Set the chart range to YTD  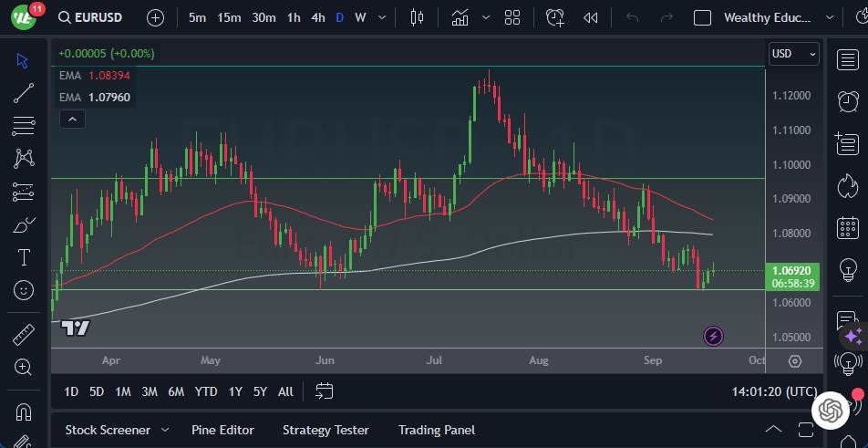coord(206,391)
